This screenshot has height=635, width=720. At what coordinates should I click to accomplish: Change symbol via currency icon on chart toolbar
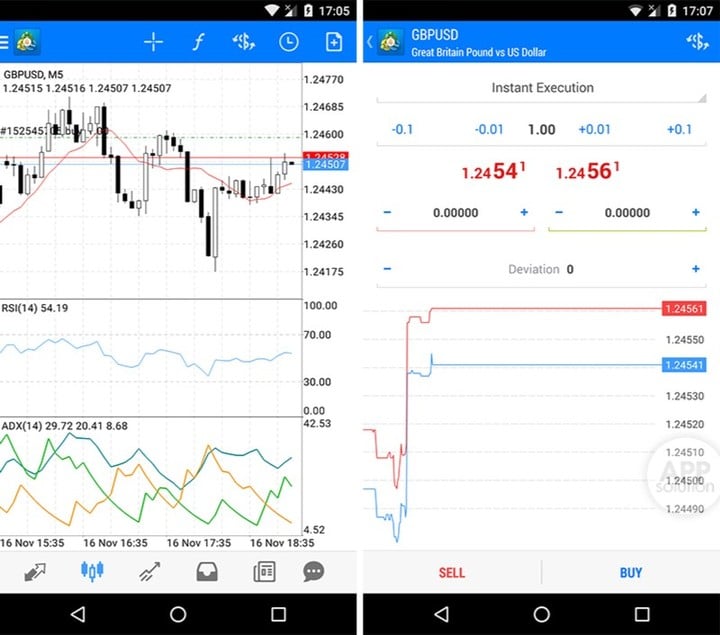point(243,42)
